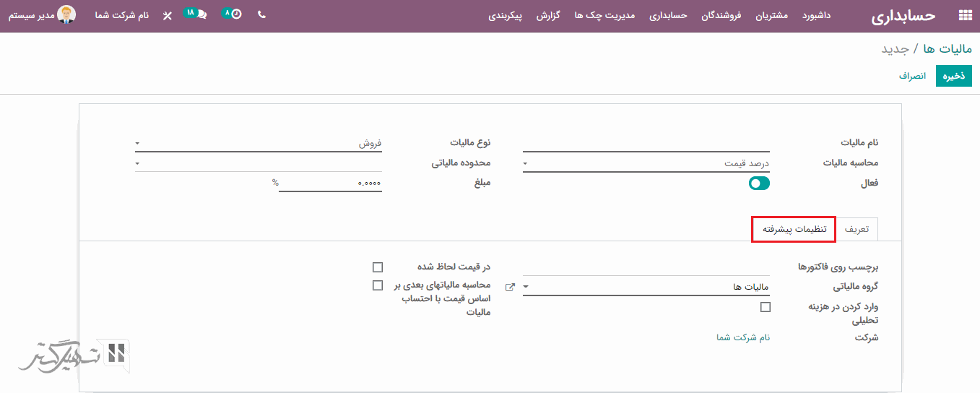Expand the نوع مالیات dropdown
This screenshot has height=393, width=980.
(x=258, y=144)
